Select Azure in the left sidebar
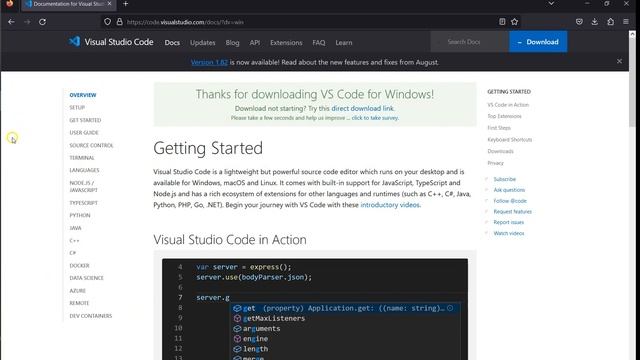 (x=77, y=291)
